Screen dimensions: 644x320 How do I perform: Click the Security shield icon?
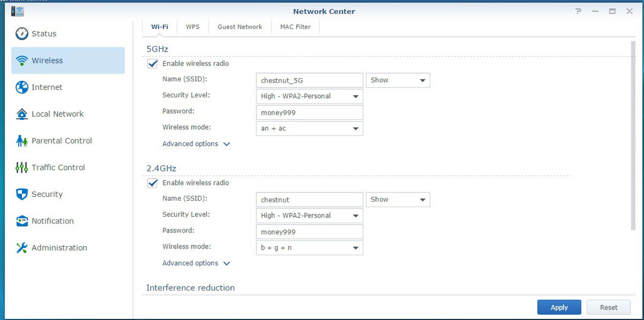click(x=21, y=194)
